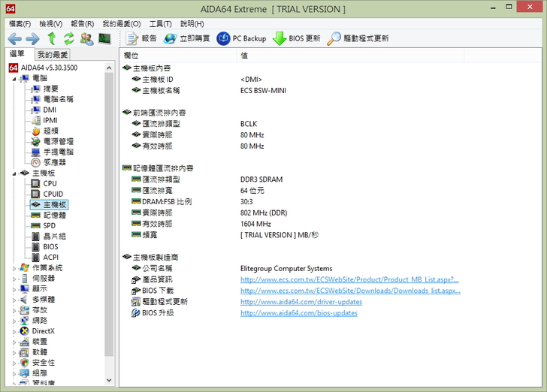Image resolution: width=547 pixels, height=392 pixels.
Task: Click the 驅動程式更新 magnifier button
Action: point(358,38)
